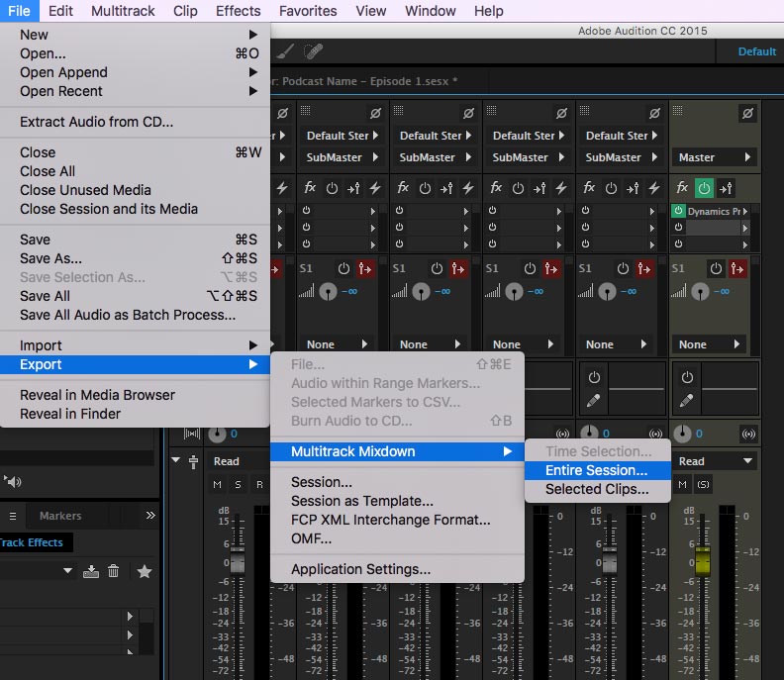Toggle the Master track S1 send power
The width and height of the screenshot is (784, 680).
coord(716,268)
